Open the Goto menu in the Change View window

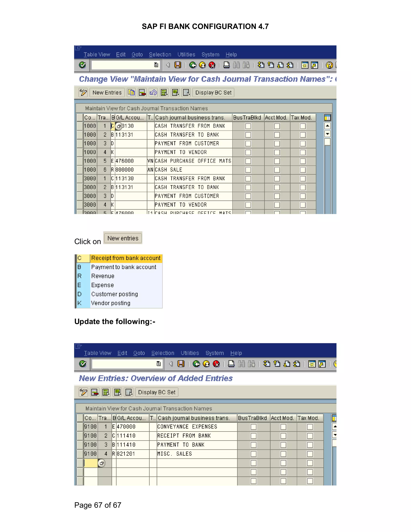point(137,55)
